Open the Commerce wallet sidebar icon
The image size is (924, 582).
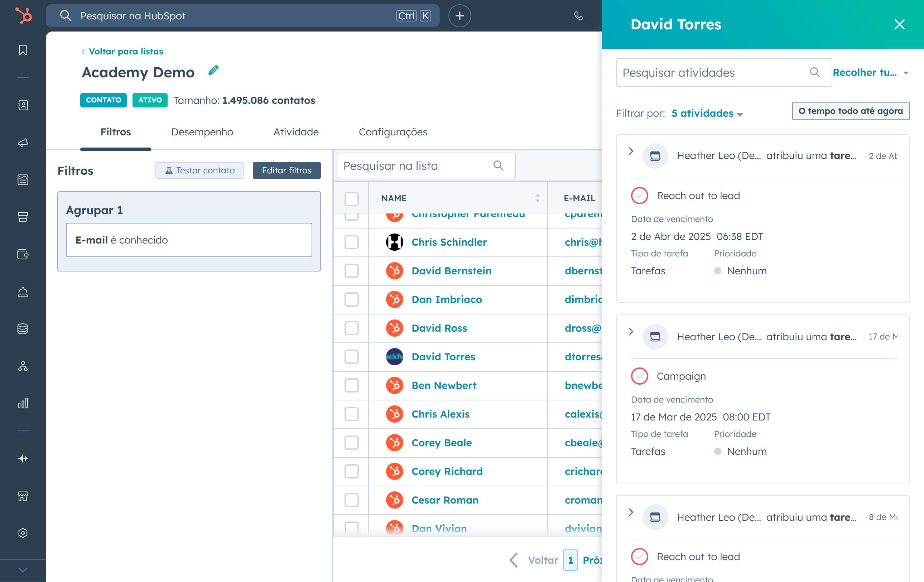pos(23,254)
